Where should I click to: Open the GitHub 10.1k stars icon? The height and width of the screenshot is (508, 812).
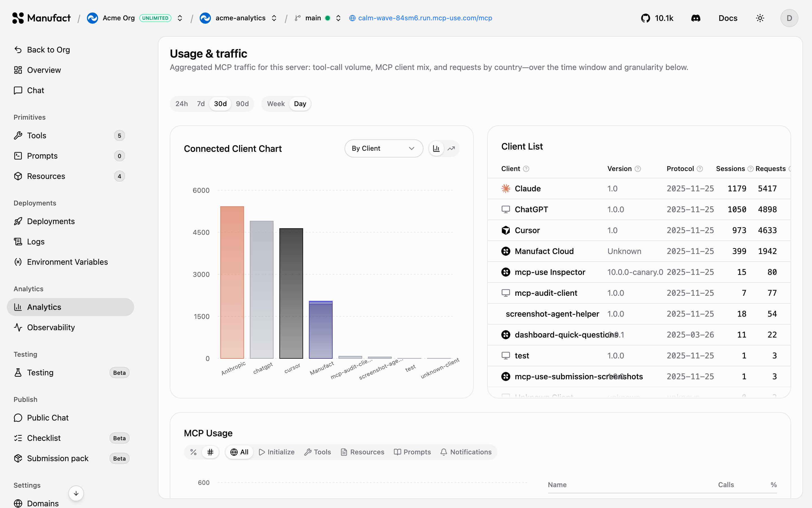click(x=645, y=18)
